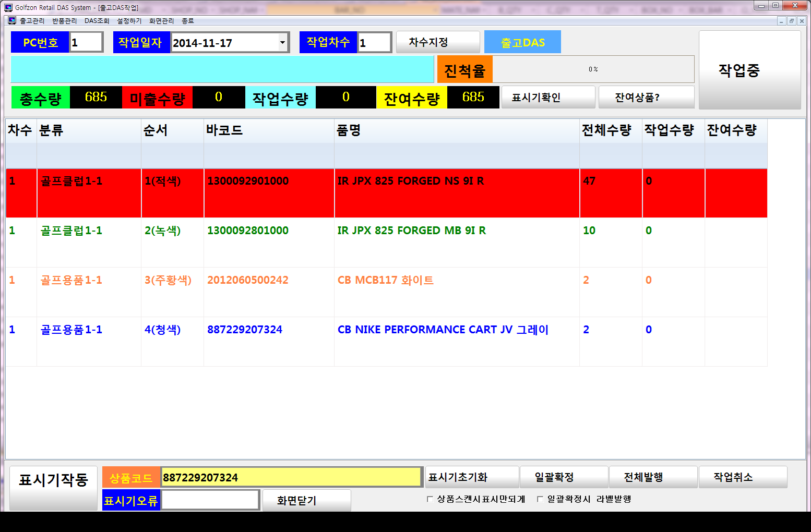This screenshot has width=811, height=532.
Task: Select the red IR JPX 825 FORGED NS row
Action: tap(386, 192)
